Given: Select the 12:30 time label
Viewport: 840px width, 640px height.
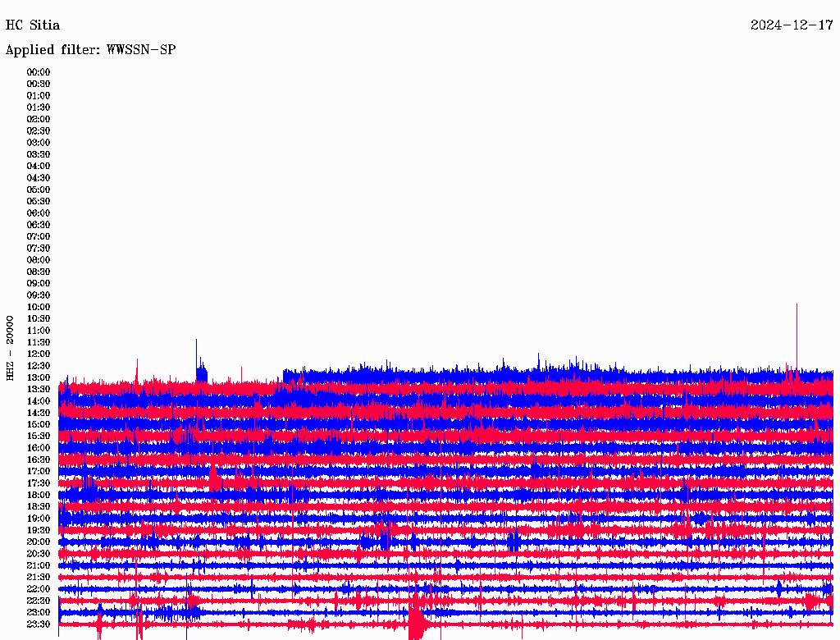Looking at the screenshot, I should 39,366.
